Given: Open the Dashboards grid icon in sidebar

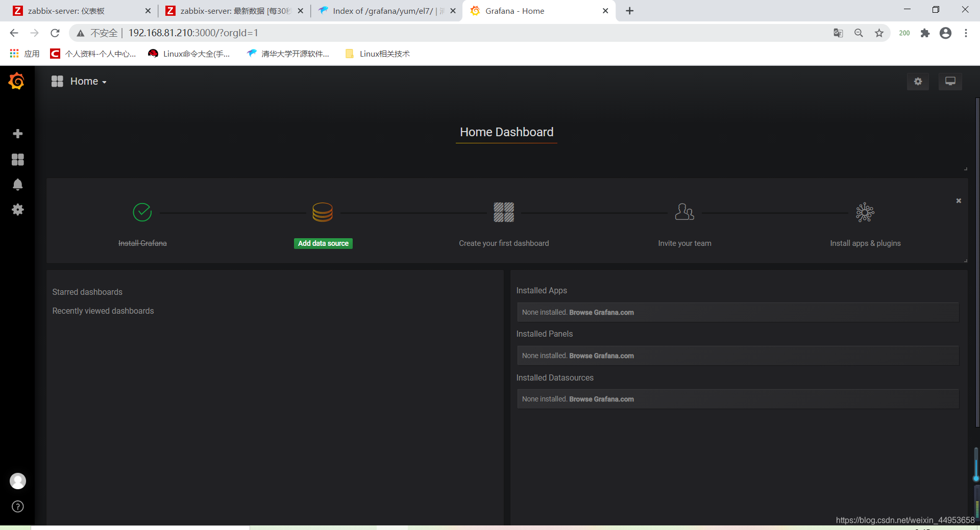Looking at the screenshot, I should (18, 160).
